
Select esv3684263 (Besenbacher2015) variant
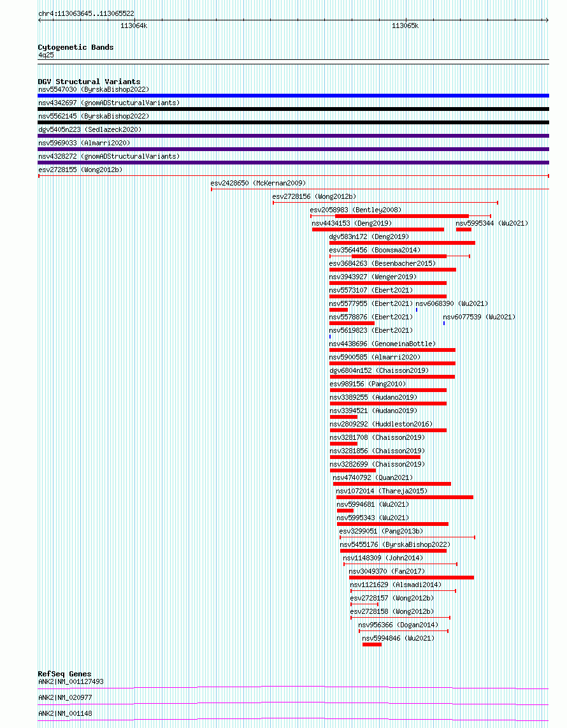point(382,264)
